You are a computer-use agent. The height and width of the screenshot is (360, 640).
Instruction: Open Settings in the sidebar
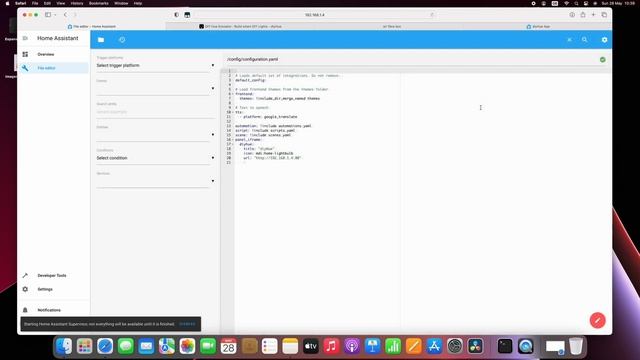[x=53, y=289]
